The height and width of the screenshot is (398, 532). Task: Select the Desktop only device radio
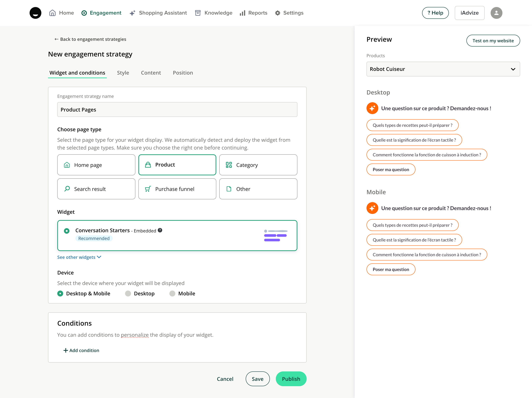(x=128, y=294)
